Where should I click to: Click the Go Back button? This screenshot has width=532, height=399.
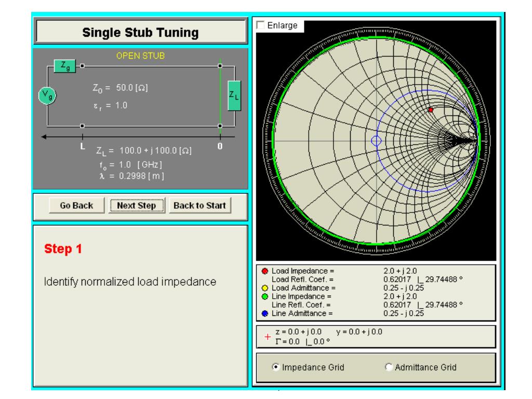point(77,205)
